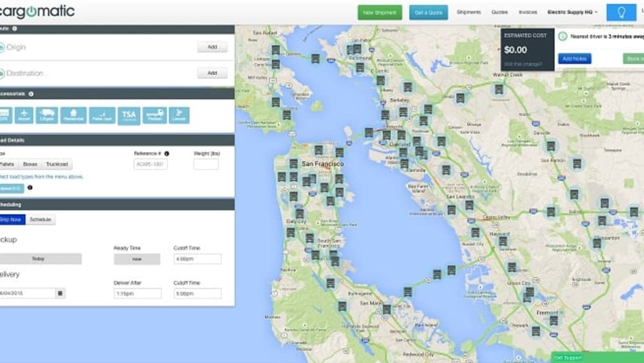Image resolution: width=644 pixels, height=363 pixels.
Task: Open the delivery date calendar icon
Action: pos(60,293)
